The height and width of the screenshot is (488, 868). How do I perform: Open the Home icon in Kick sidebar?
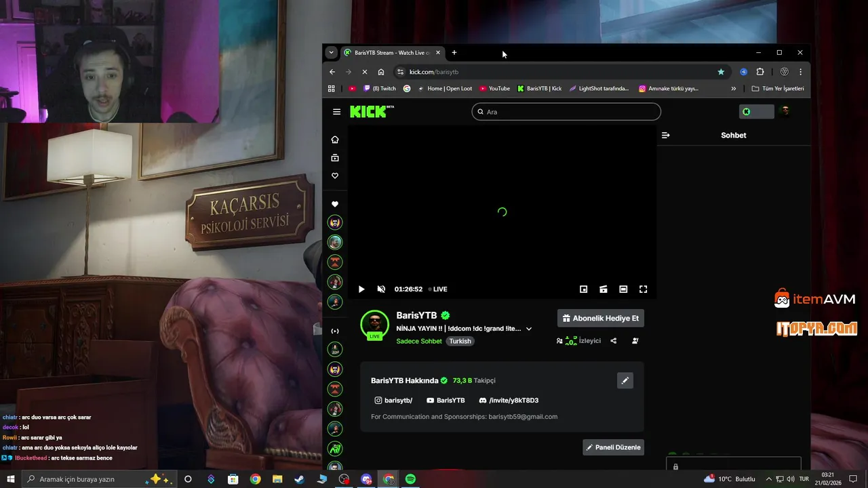335,140
